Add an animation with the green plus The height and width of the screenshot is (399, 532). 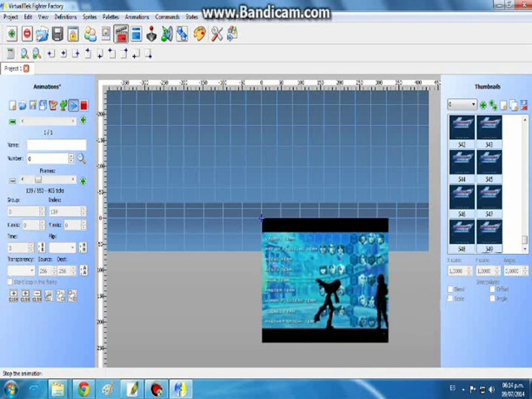tap(83, 120)
